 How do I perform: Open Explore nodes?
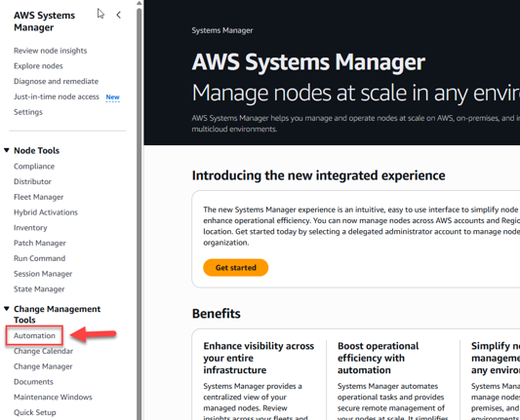[x=38, y=66]
